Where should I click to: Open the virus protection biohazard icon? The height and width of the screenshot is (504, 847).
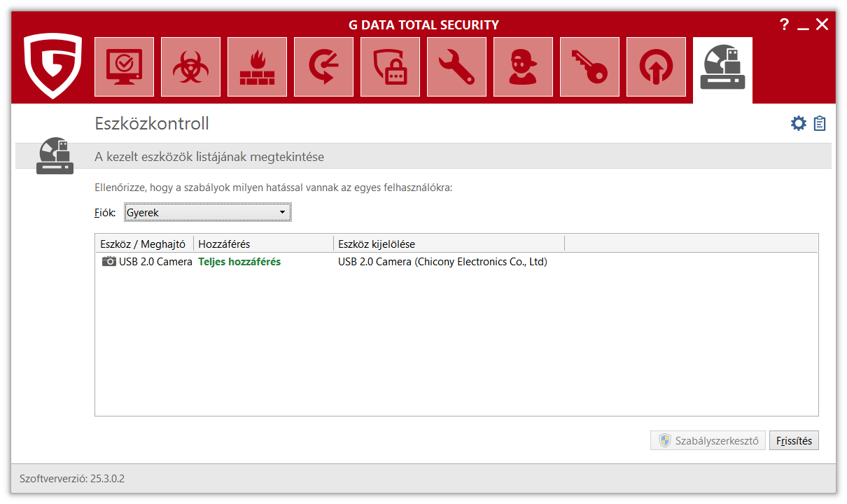point(190,66)
